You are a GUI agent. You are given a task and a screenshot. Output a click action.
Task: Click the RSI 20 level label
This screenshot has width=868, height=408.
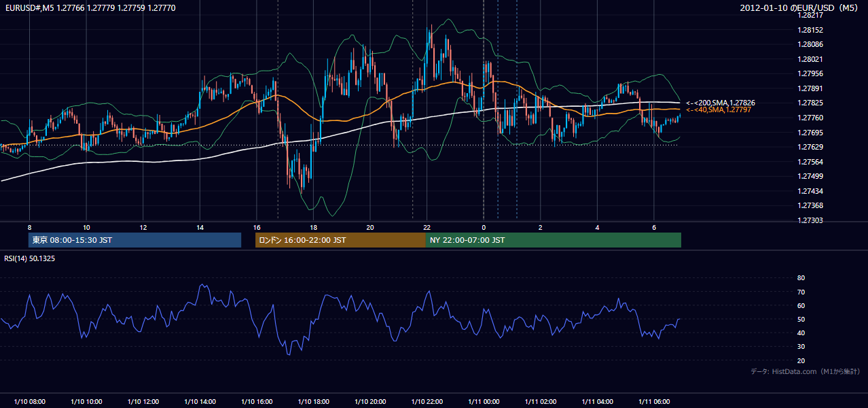coord(801,360)
